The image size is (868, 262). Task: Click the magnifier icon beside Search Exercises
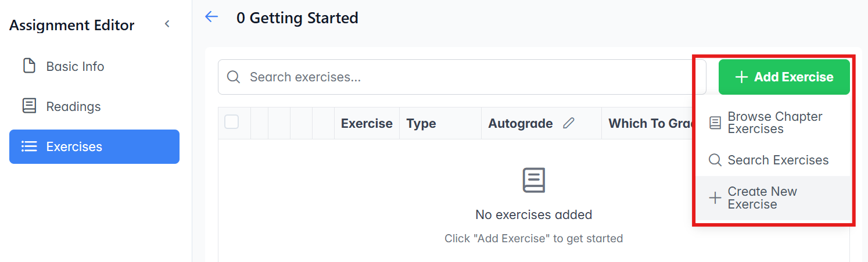click(715, 160)
